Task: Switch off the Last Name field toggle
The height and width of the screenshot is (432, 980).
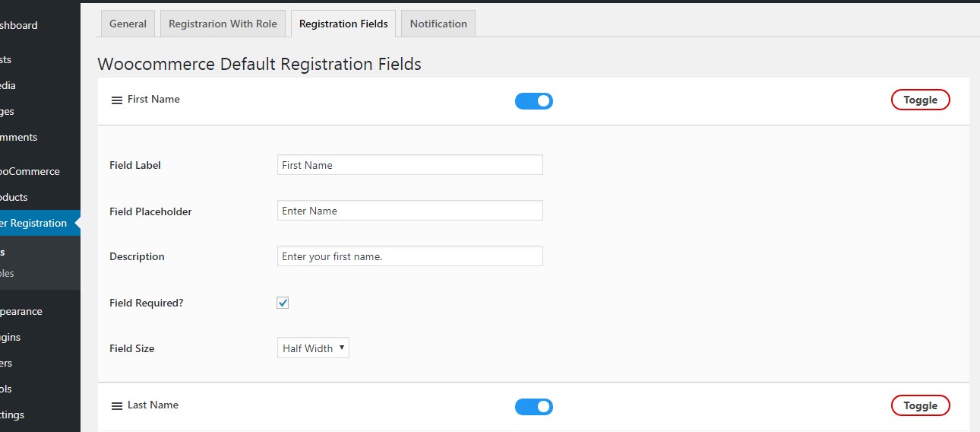Action: click(534, 407)
